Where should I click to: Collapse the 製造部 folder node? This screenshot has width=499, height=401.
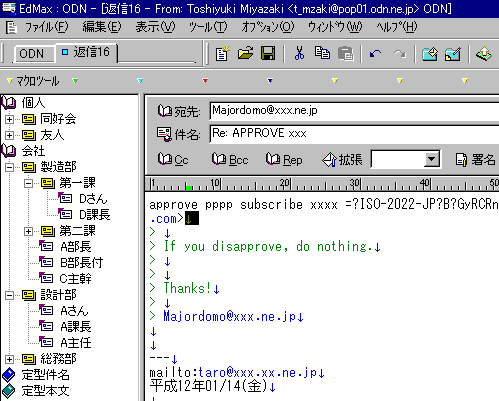coord(10,167)
